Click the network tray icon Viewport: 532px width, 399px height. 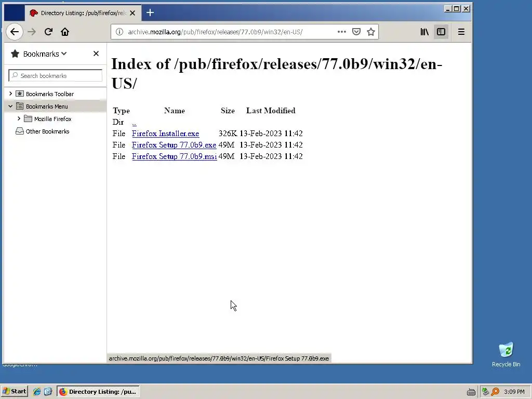tap(485, 392)
